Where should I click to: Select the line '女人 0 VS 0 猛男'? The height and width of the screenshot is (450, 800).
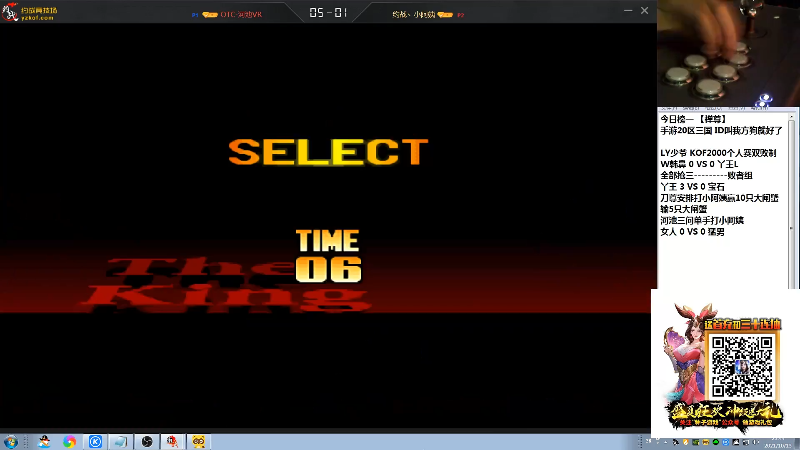(x=692, y=232)
